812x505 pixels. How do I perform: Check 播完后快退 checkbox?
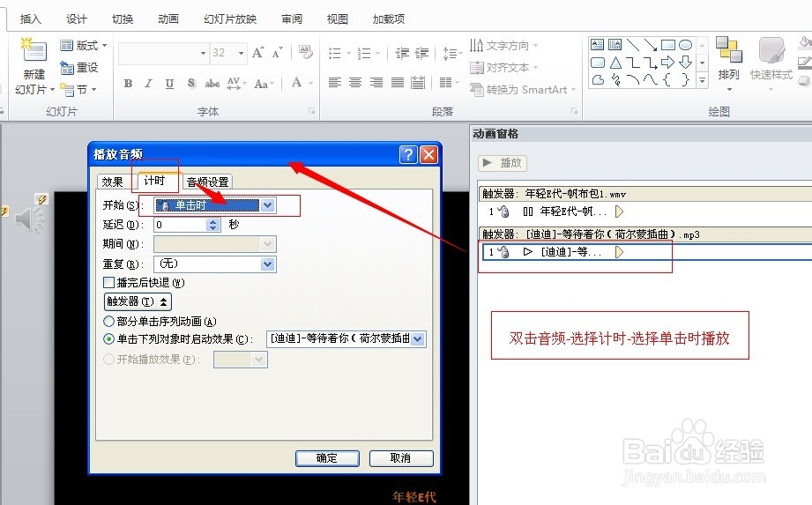pos(108,283)
